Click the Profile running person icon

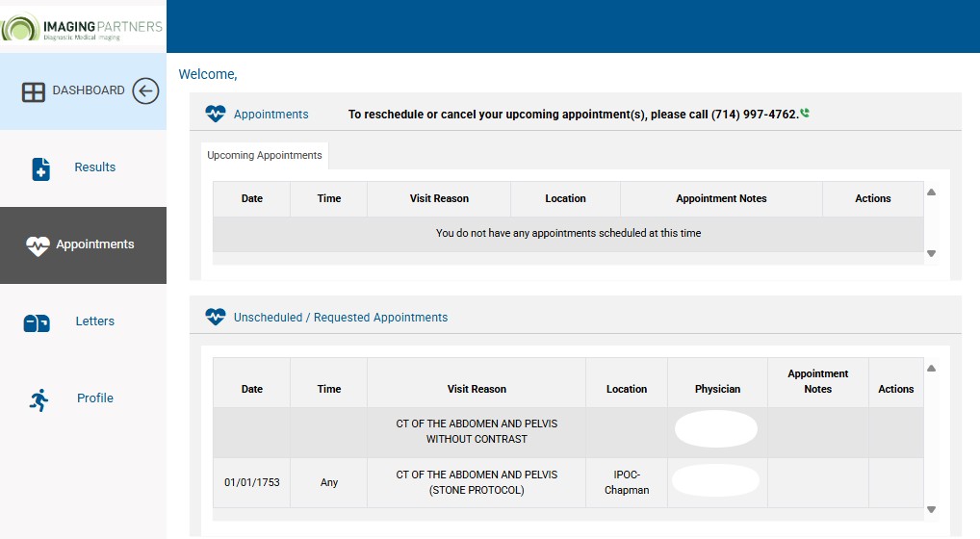pyautogui.click(x=39, y=399)
